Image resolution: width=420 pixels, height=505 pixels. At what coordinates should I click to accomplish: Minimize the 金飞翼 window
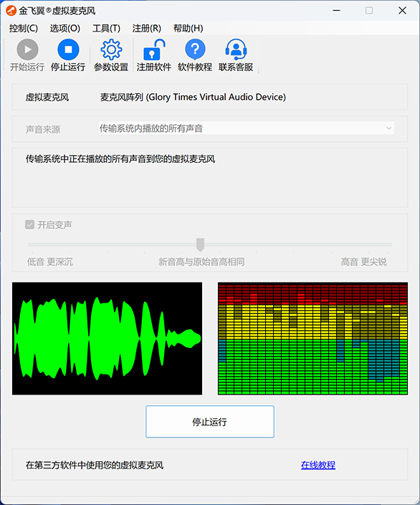point(337,11)
